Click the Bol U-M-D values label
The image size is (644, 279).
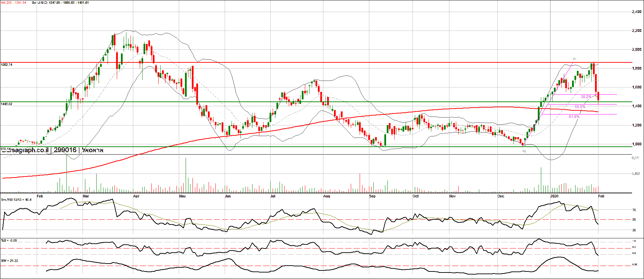(x=60, y=3)
